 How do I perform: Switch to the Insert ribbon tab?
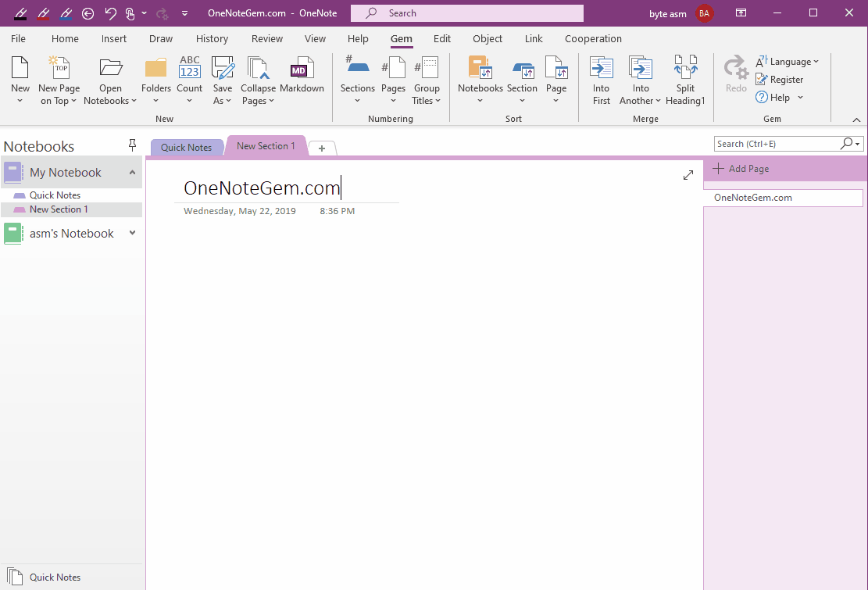pos(113,39)
